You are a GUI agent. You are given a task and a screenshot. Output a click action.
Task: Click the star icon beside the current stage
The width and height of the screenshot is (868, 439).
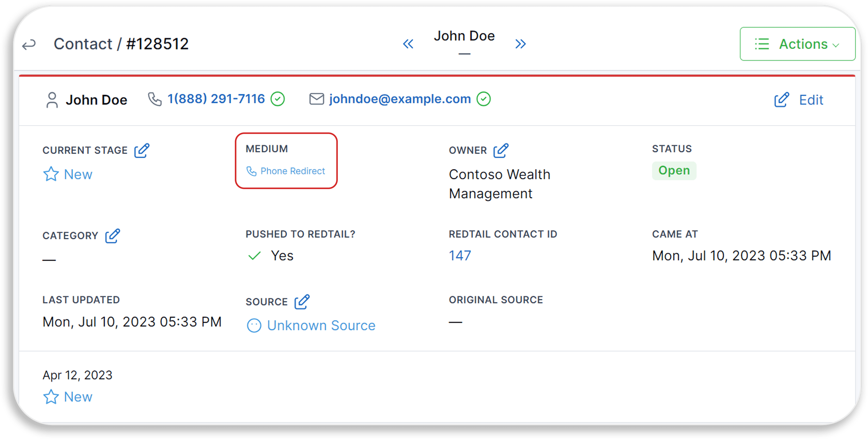(51, 174)
